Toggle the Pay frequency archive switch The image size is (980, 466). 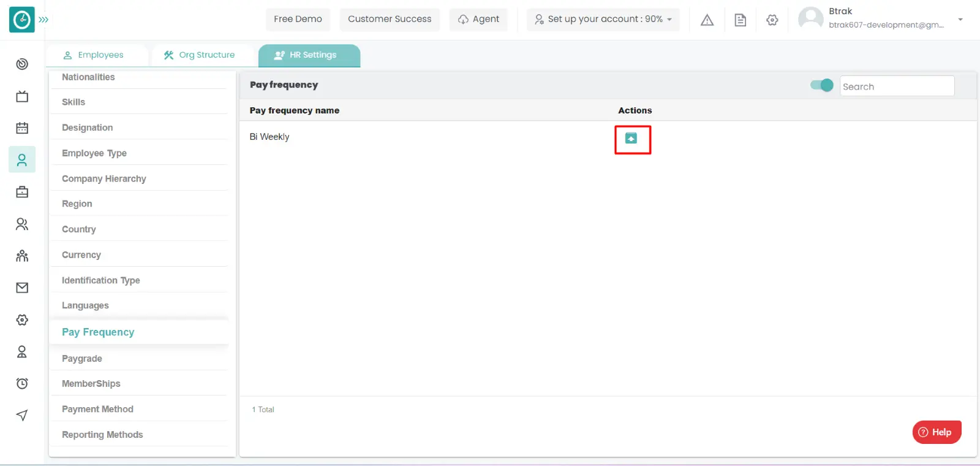click(x=821, y=85)
